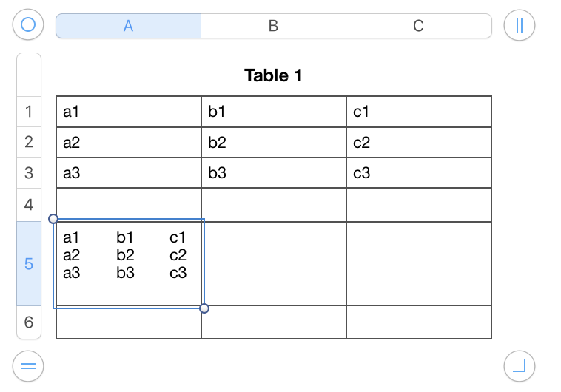
Task: Select column B header
Action: (273, 26)
